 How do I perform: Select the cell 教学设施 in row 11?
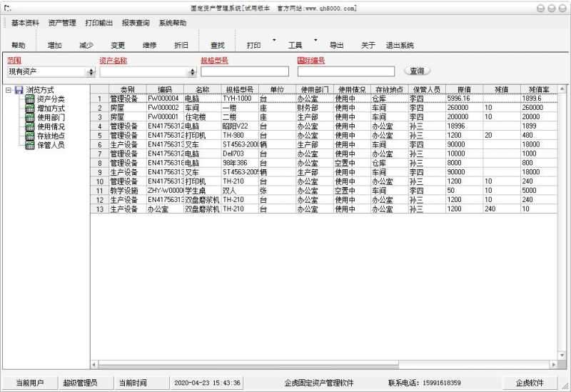[x=128, y=191]
